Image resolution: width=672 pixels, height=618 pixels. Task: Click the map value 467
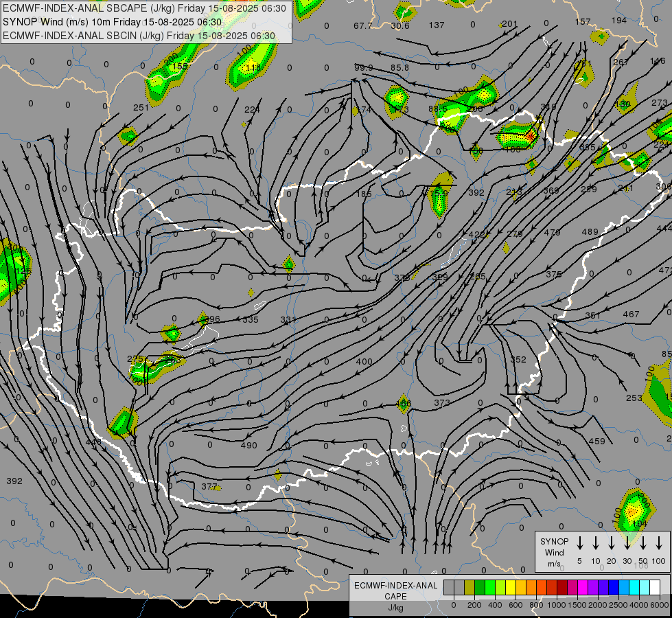[631, 314]
